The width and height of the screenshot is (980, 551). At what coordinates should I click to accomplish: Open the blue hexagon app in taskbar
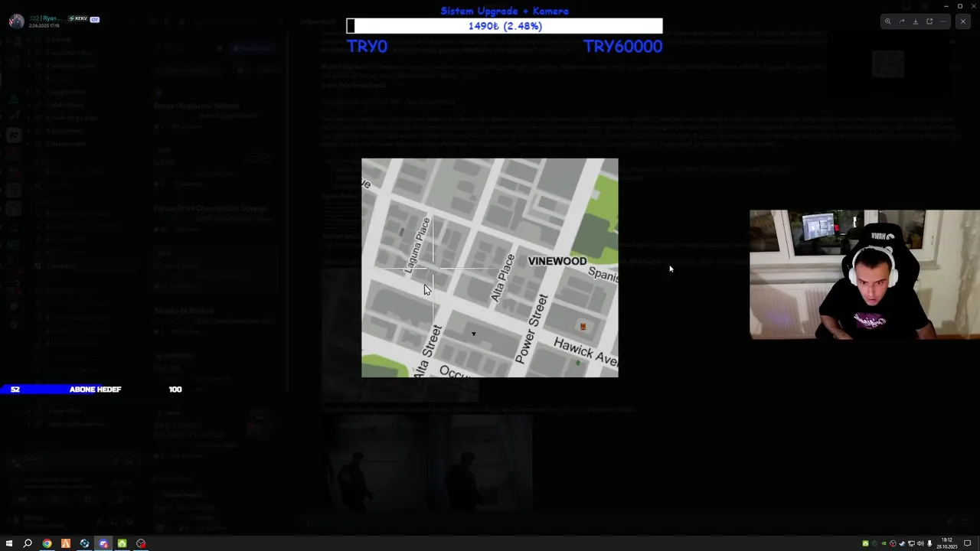click(84, 543)
